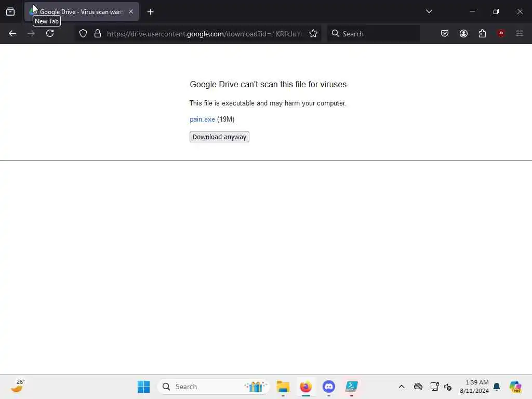Open File Explorer from taskbar
This screenshot has width=532, height=399.
pos(283,387)
